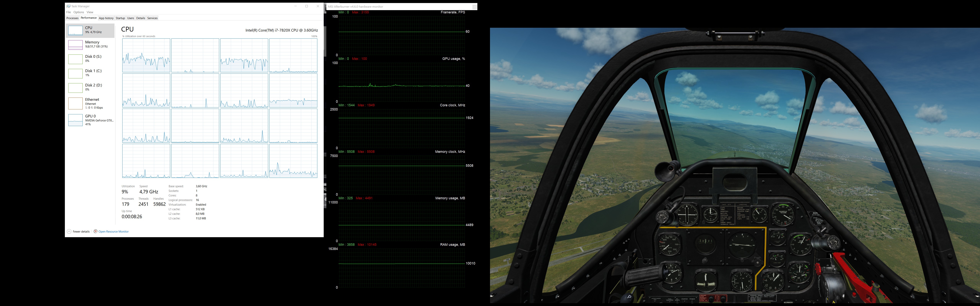This screenshot has width=980, height=306.
Task: Select Disk 1 (C:) in the sidebar
Action: point(90,73)
